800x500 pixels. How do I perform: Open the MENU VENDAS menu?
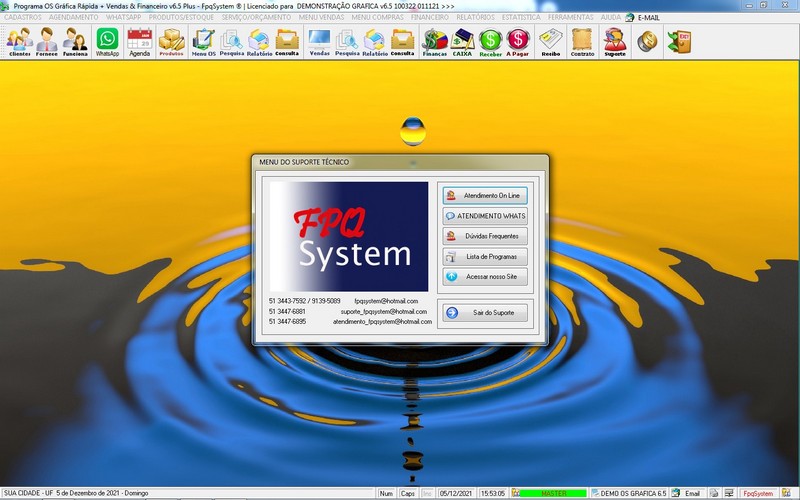(x=321, y=17)
